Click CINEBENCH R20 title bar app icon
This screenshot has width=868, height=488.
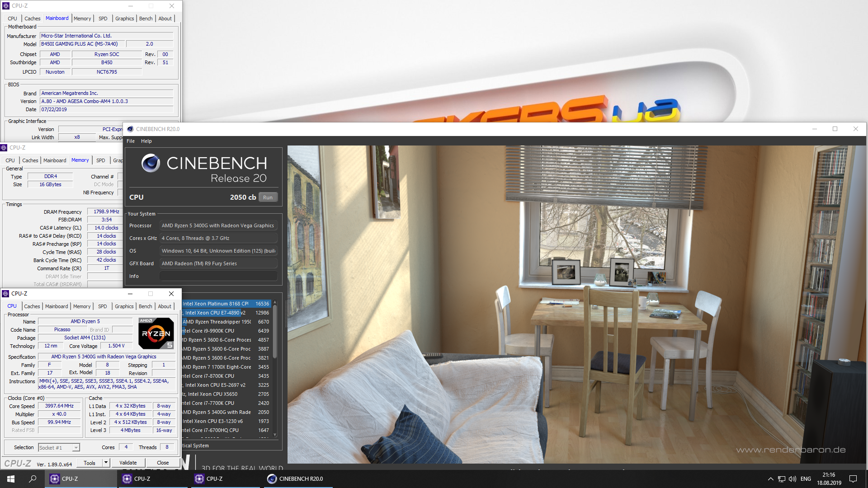point(130,129)
